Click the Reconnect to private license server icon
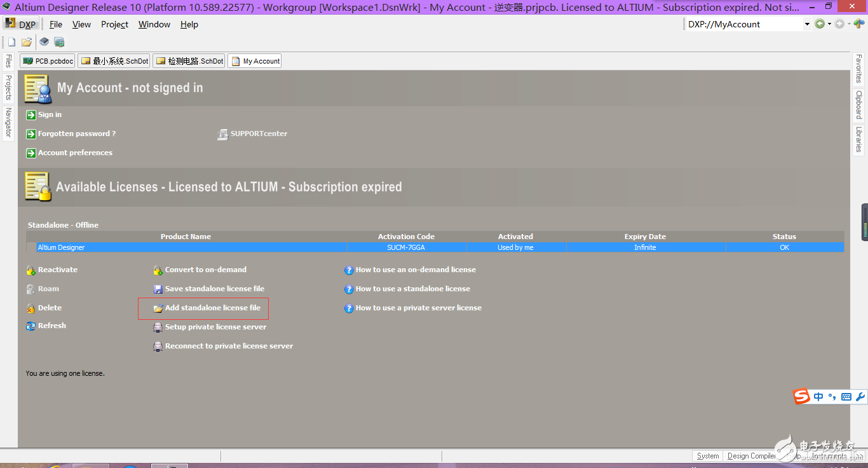Screen dimensions: 868x468 (158, 347)
